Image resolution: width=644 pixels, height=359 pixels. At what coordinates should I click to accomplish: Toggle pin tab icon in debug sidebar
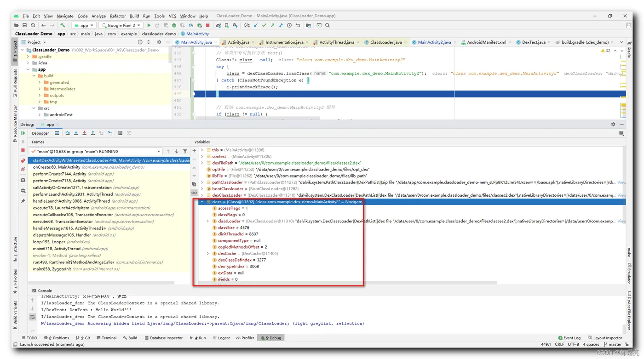coord(23,201)
